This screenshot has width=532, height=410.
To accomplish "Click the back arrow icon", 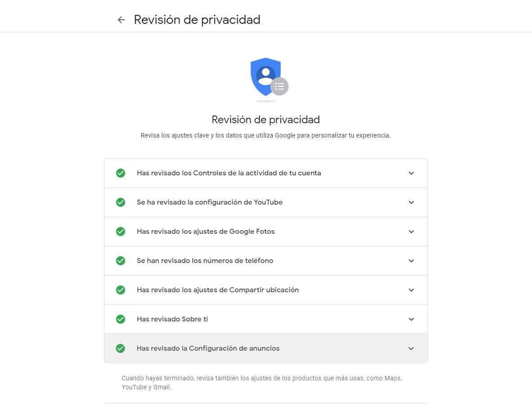I will point(121,20).
